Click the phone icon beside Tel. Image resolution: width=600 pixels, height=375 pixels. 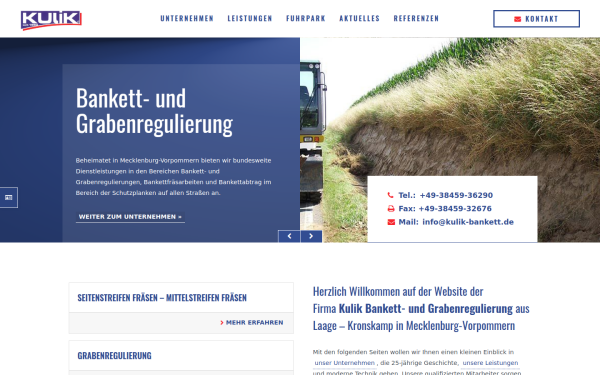point(390,195)
